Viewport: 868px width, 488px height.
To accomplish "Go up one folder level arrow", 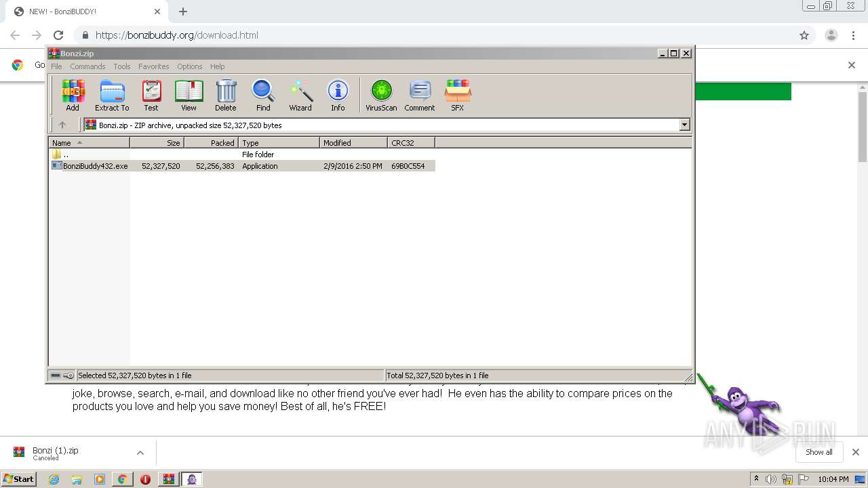I will click(x=62, y=125).
